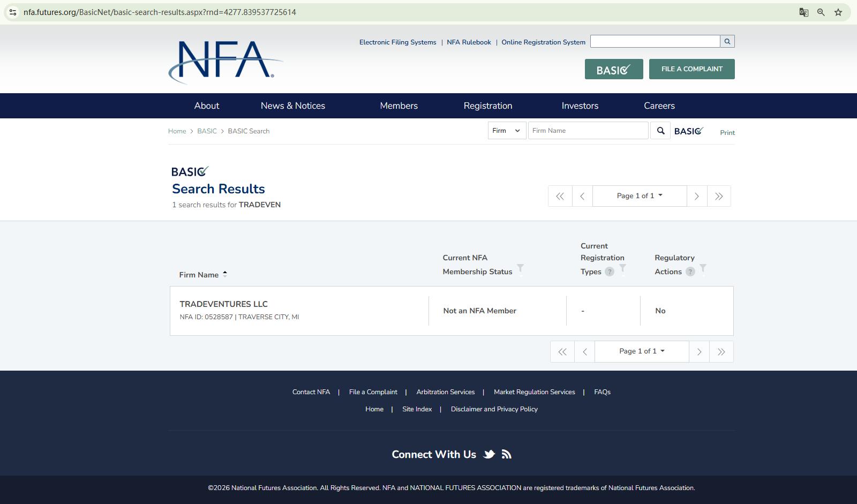The width and height of the screenshot is (857, 504).
Task: Click the FILE A COMPLAINT button
Action: 691,69
